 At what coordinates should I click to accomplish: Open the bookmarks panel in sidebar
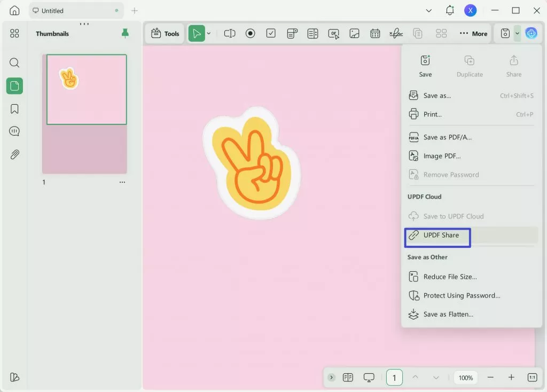coord(14,109)
